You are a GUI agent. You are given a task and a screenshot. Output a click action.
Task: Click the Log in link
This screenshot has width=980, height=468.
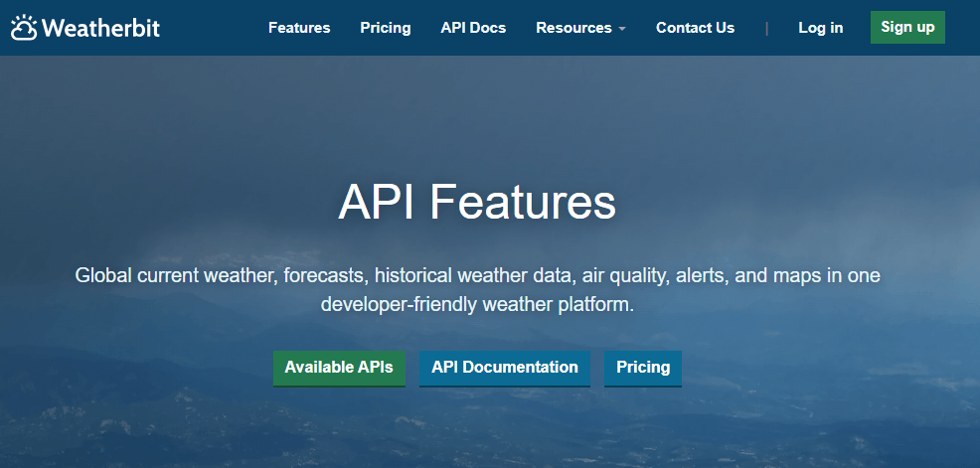(821, 28)
